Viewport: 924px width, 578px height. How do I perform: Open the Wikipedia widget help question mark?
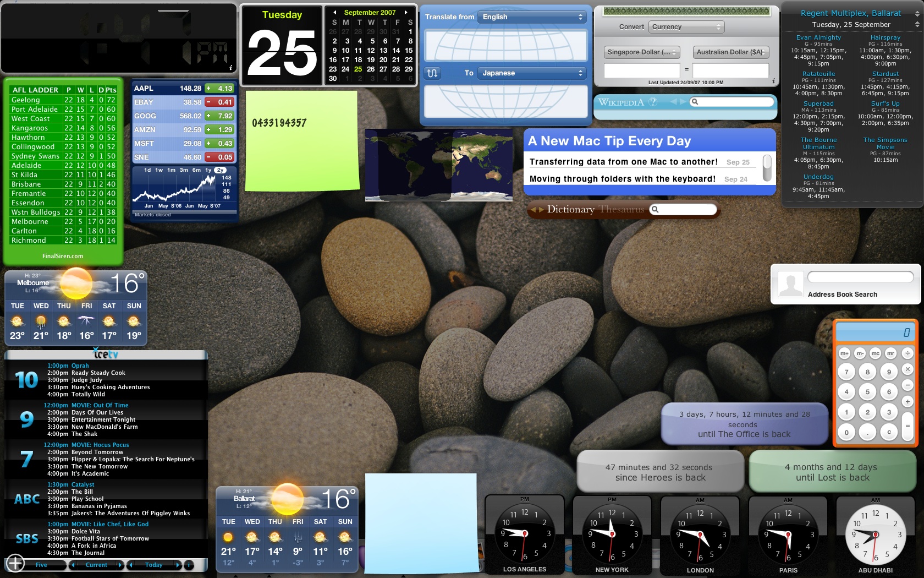click(653, 102)
